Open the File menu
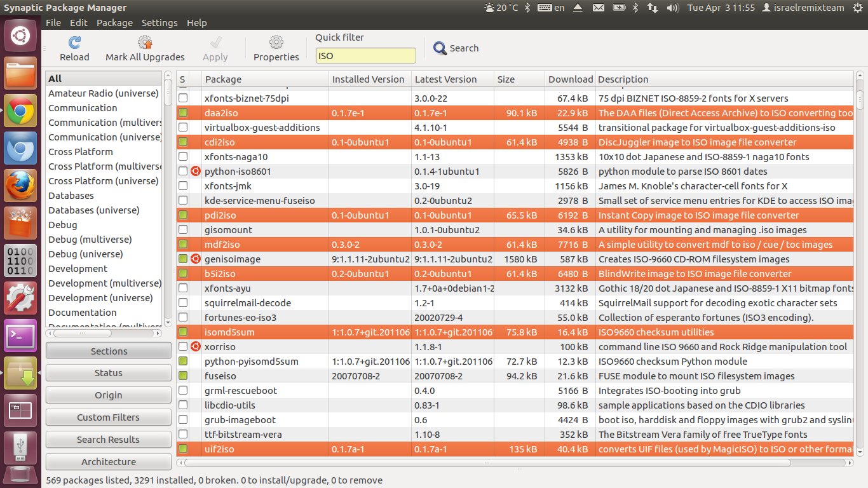The height and width of the screenshot is (488, 868). pos(53,22)
